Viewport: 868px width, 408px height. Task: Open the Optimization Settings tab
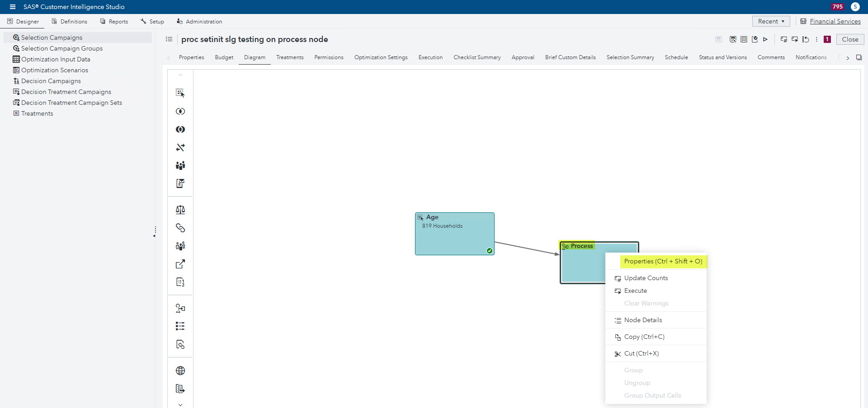[381, 57]
